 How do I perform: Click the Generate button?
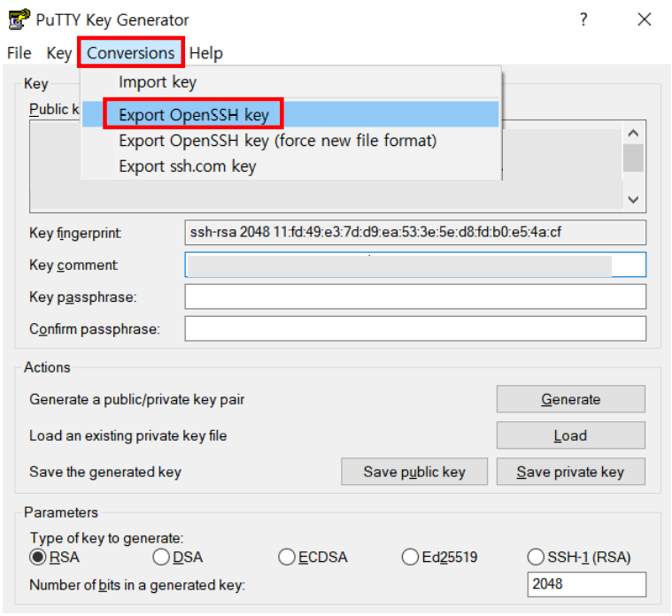571,399
